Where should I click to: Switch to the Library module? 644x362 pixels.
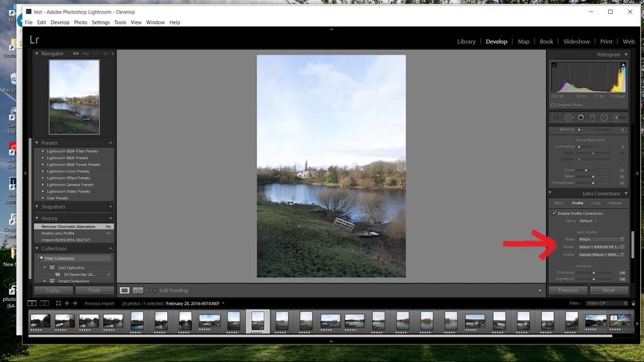(466, 41)
